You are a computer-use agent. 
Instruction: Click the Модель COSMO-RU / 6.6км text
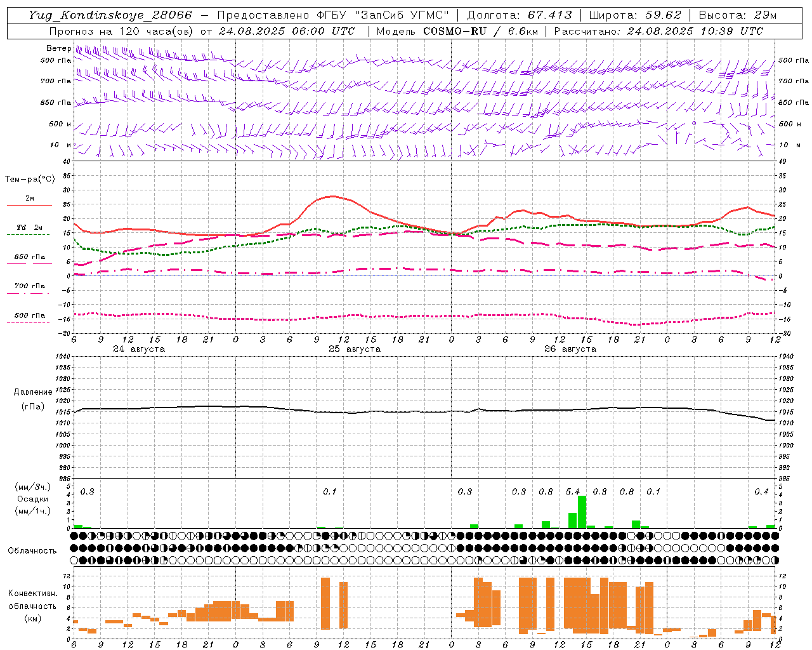click(457, 31)
